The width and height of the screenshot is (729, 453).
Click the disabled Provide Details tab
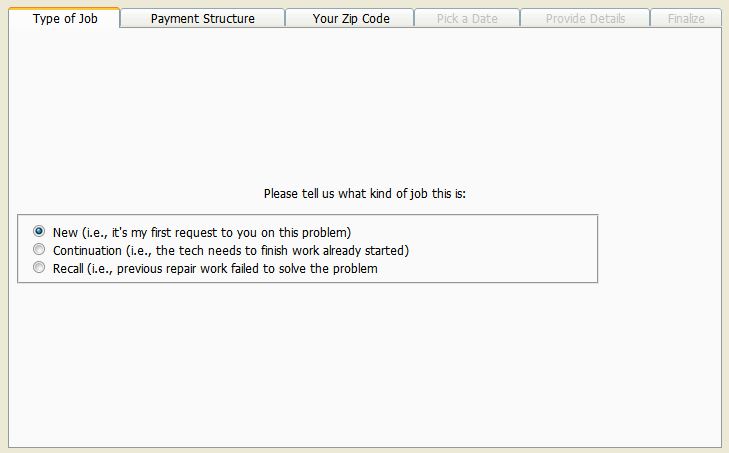coord(585,18)
